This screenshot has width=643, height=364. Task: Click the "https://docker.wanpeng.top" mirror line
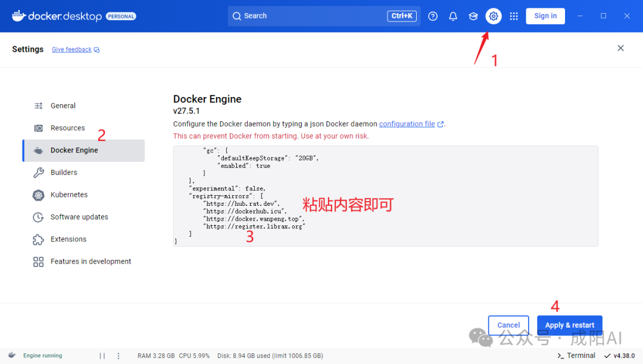[x=254, y=219]
